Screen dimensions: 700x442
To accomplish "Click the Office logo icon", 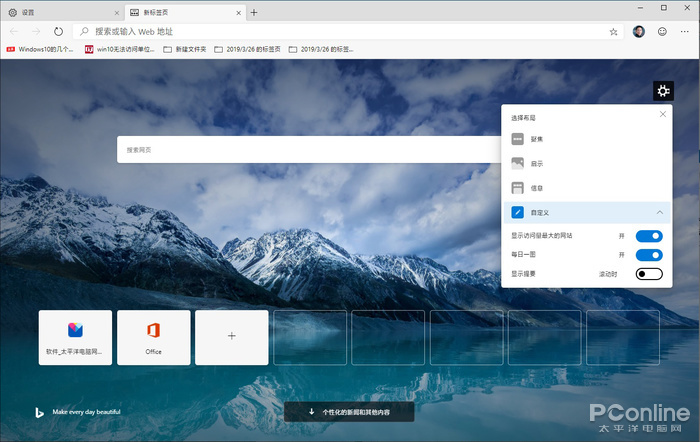I will (154, 330).
